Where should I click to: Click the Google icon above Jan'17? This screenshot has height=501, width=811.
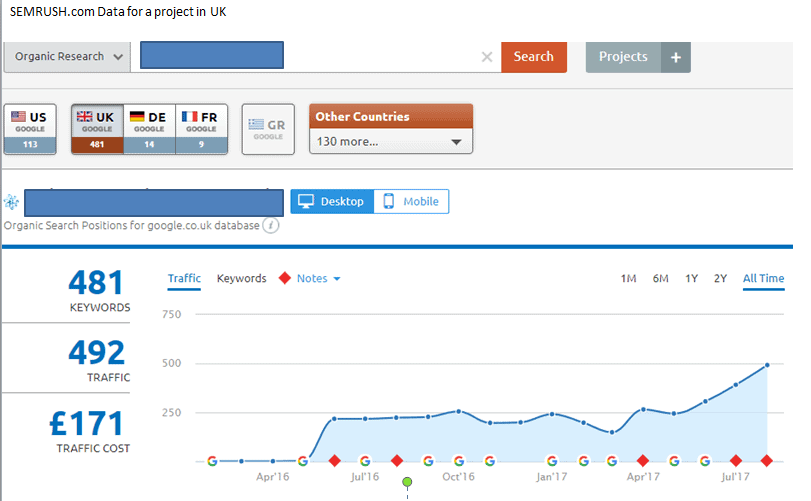[x=552, y=461]
